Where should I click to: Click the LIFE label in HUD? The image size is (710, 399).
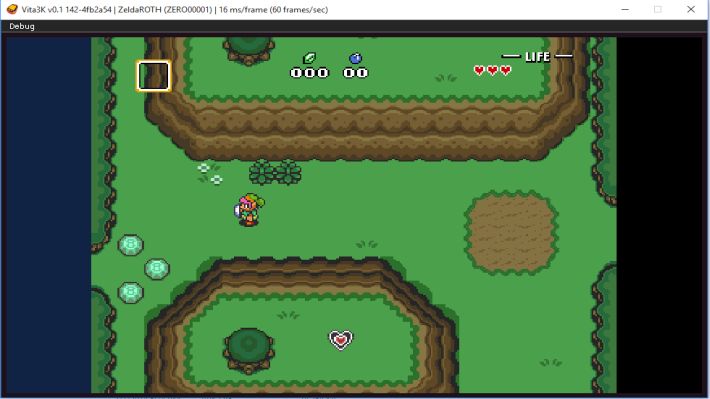pyautogui.click(x=537, y=57)
